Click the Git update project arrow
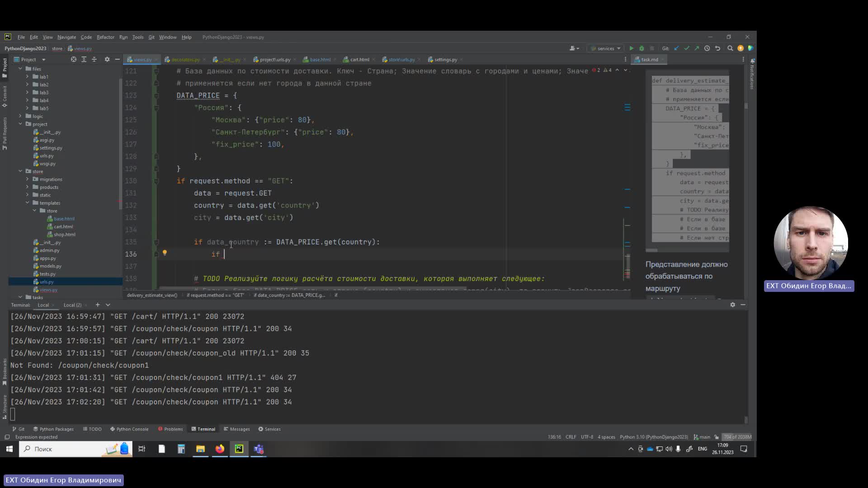 coord(677,48)
